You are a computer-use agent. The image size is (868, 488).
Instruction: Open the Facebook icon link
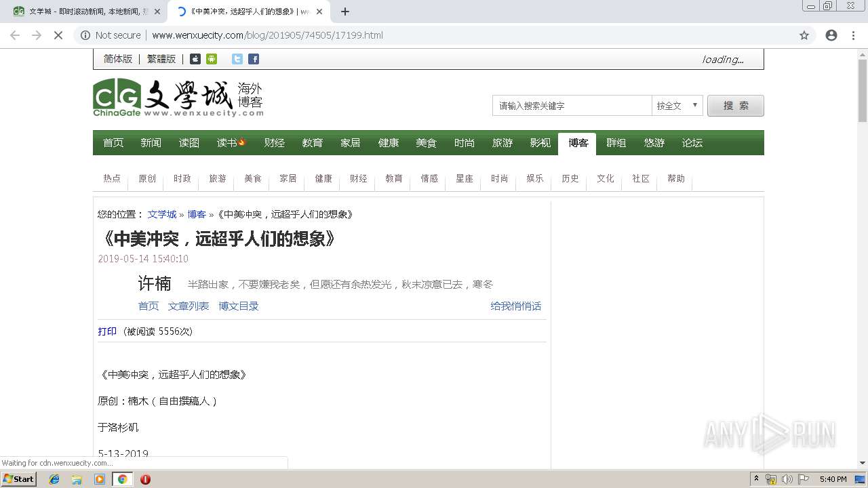254,59
